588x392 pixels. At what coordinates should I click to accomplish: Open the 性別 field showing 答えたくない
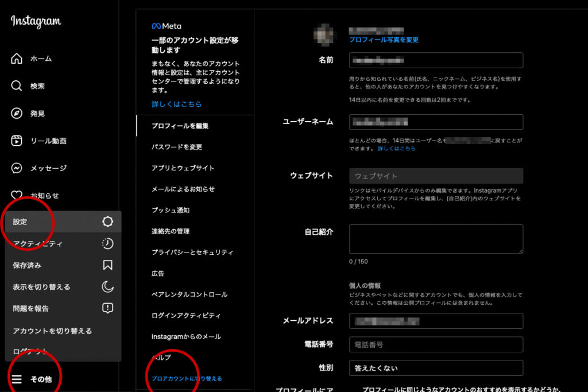tap(436, 368)
